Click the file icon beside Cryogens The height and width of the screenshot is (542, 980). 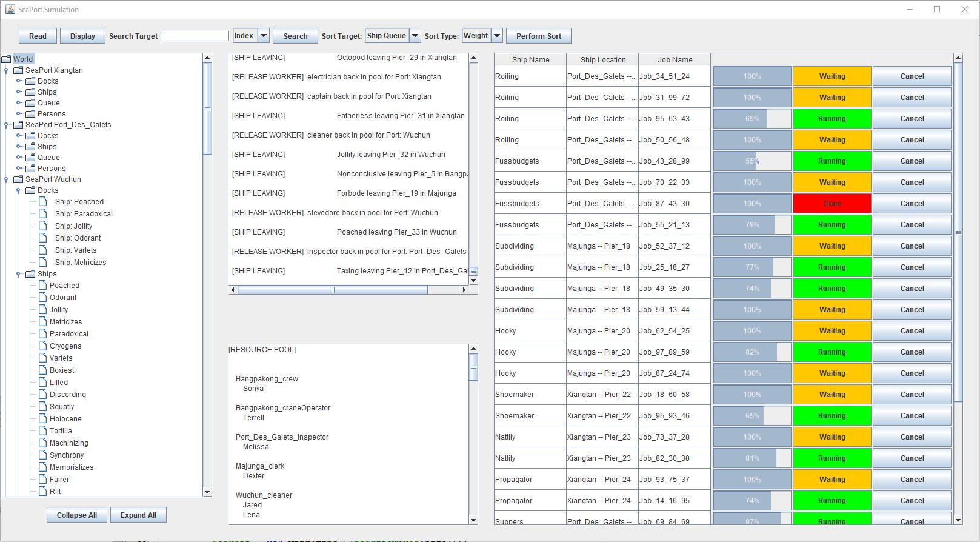[x=43, y=346]
